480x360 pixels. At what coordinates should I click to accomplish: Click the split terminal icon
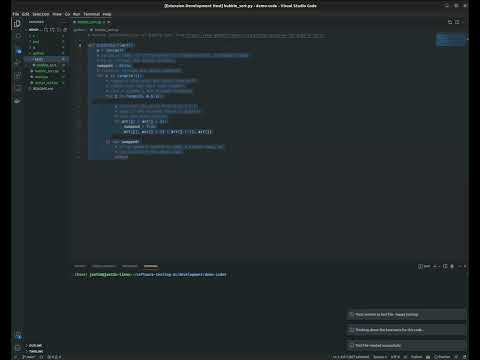tap(445, 266)
